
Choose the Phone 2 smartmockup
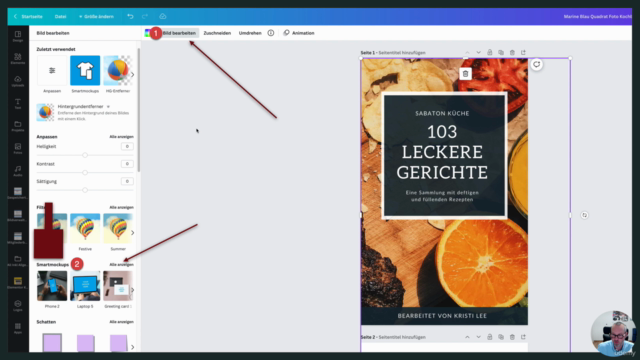coord(52,286)
